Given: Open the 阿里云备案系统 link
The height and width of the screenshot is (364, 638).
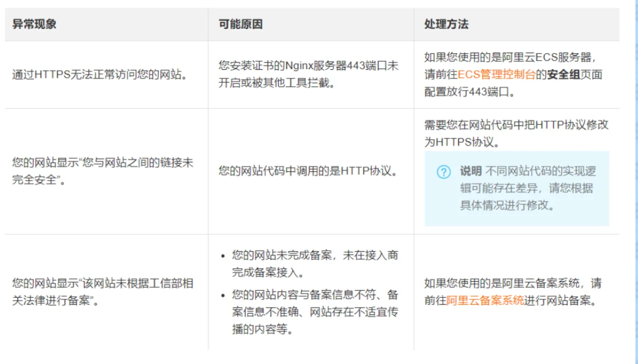Looking at the screenshot, I should point(485,301).
